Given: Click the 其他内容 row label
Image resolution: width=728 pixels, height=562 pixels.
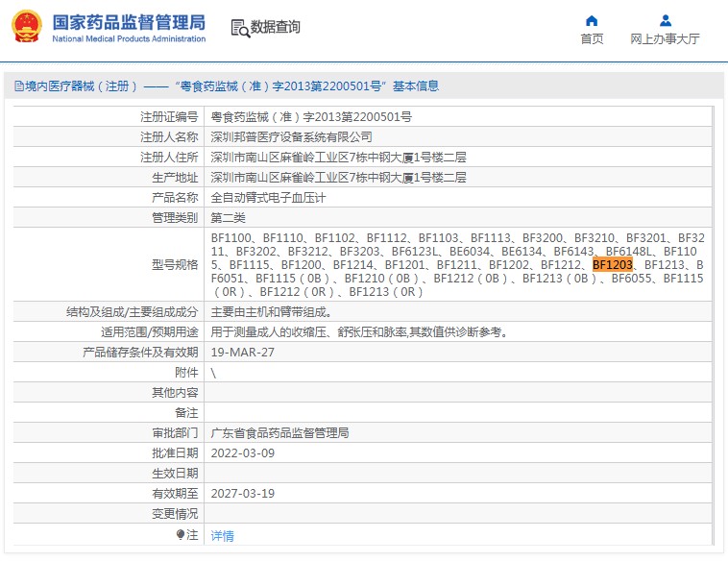Looking at the screenshot, I should pyautogui.click(x=175, y=393).
